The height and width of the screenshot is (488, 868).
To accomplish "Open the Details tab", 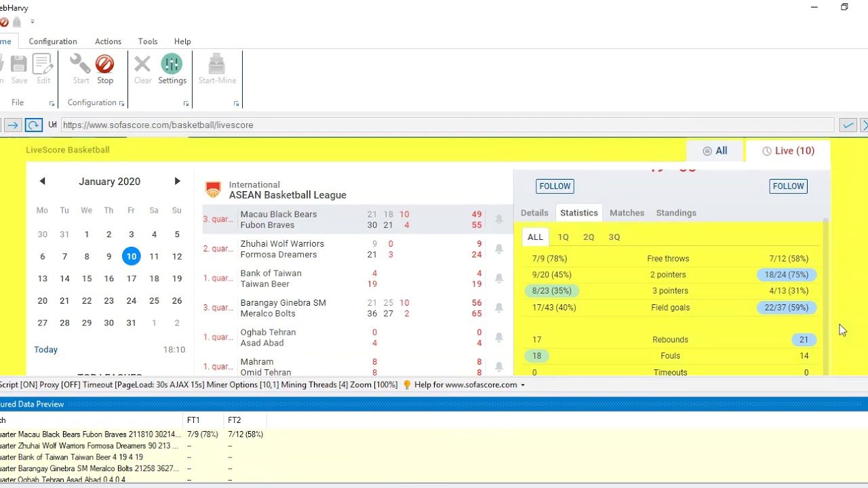I will pos(534,213).
